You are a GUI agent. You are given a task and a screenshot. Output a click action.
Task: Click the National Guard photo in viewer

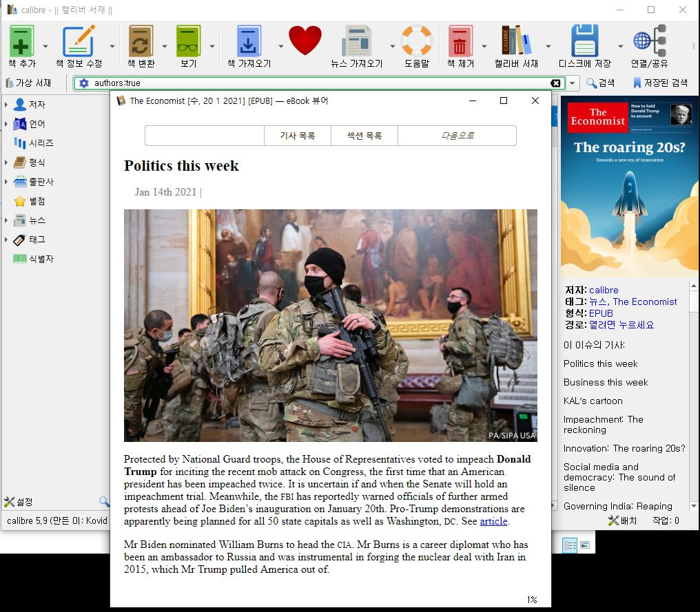click(x=330, y=326)
